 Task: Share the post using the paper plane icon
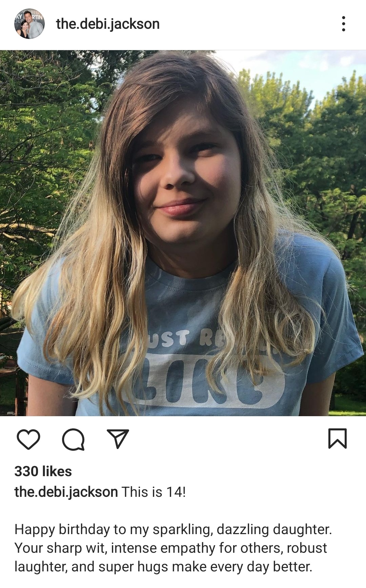(x=118, y=439)
